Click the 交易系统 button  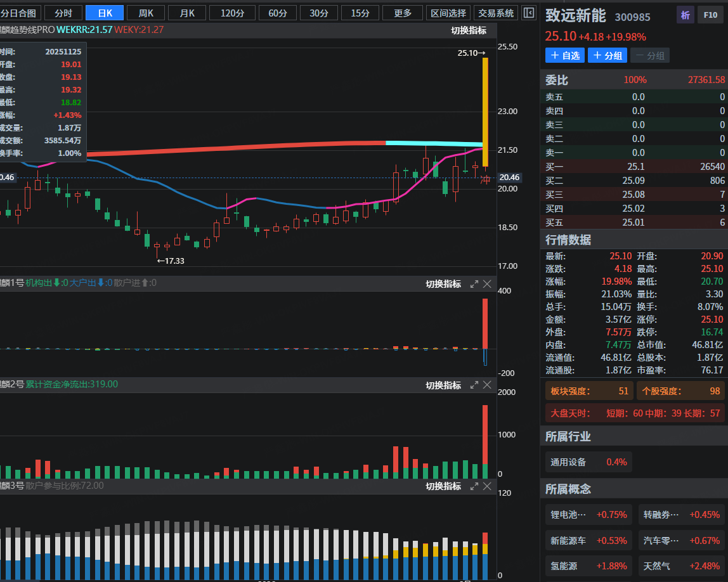pos(496,13)
